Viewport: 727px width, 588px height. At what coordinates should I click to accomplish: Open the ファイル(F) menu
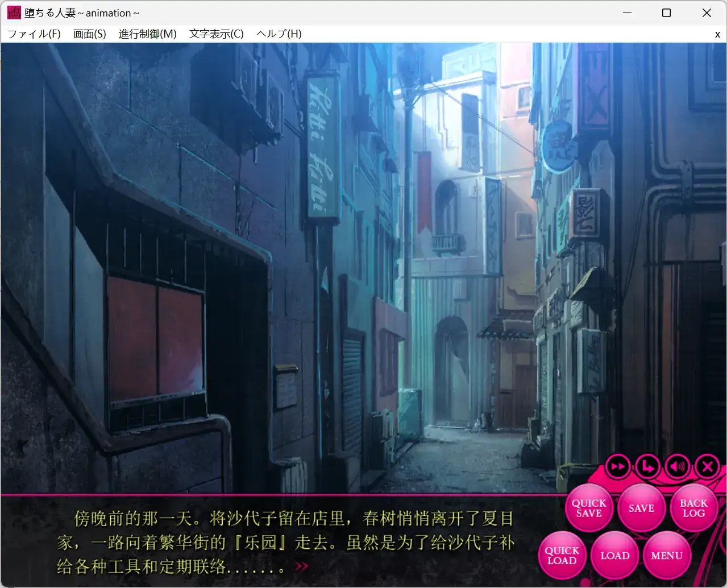pyautogui.click(x=34, y=34)
